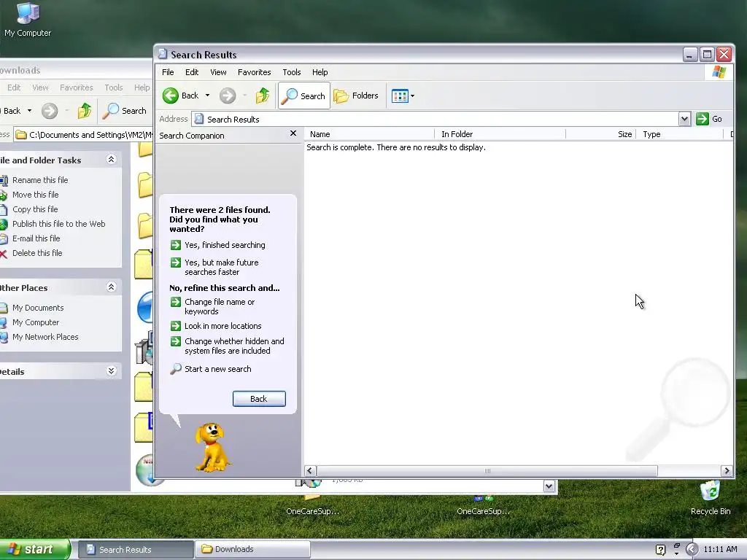Click the Downloads window address path field
This screenshot has height=560, width=747.
pyautogui.click(x=83, y=135)
